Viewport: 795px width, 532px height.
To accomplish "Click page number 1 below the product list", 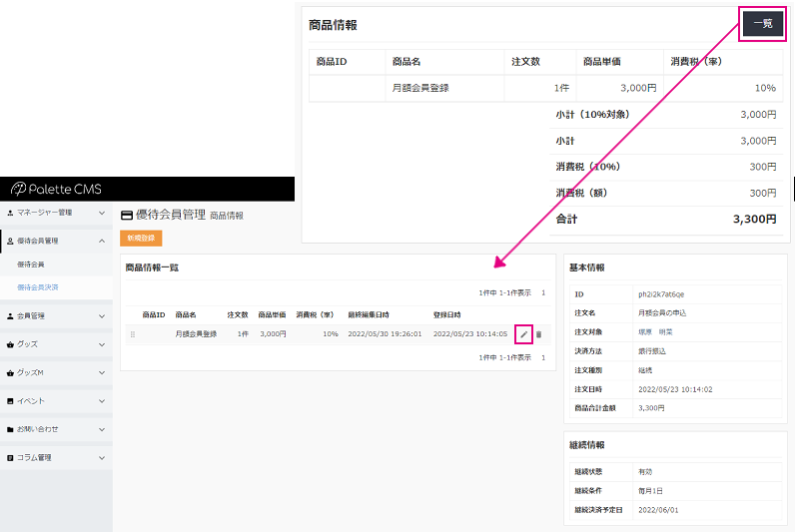I will [x=543, y=357].
